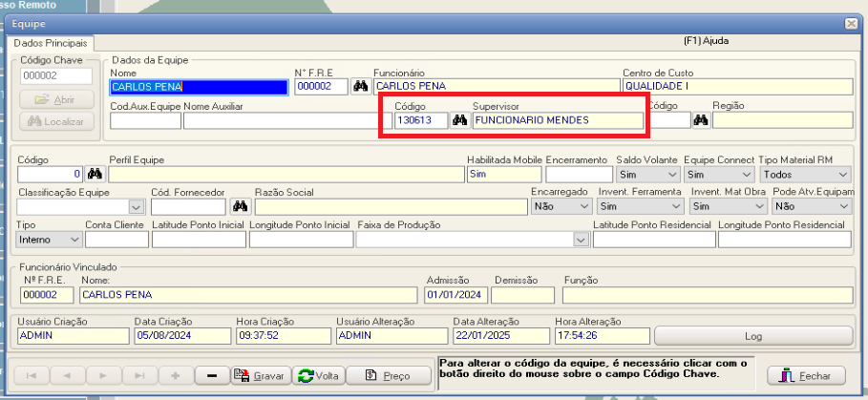Click binoculars search icon beside N° F.R.E field
This screenshot has height=400, width=868.
pyautogui.click(x=360, y=87)
